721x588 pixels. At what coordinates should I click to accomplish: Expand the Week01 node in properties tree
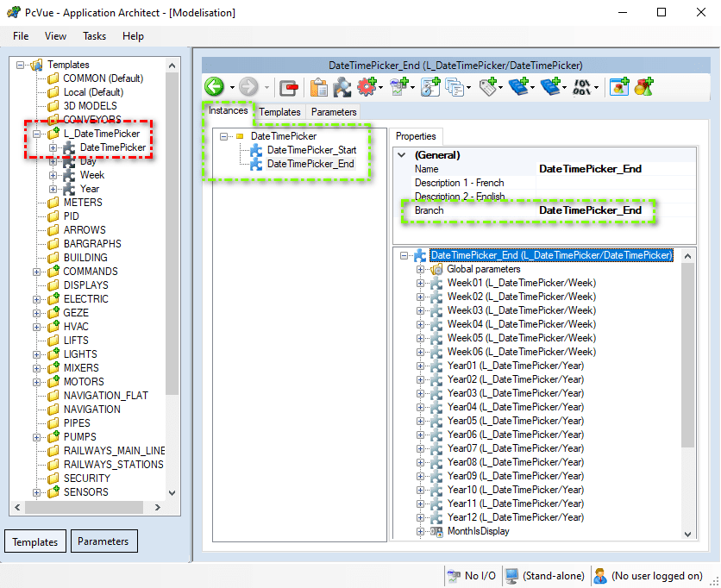pos(421,283)
